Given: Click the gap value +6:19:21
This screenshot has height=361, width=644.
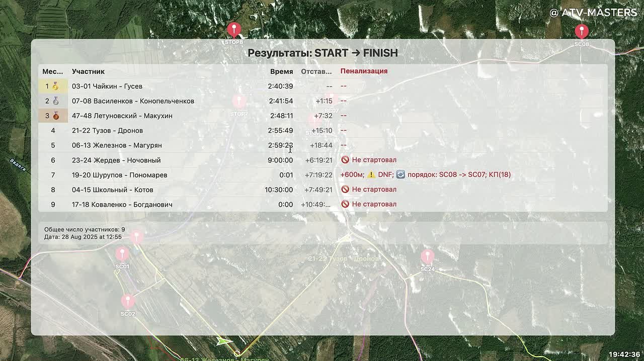Looking at the screenshot, I should (x=319, y=160).
